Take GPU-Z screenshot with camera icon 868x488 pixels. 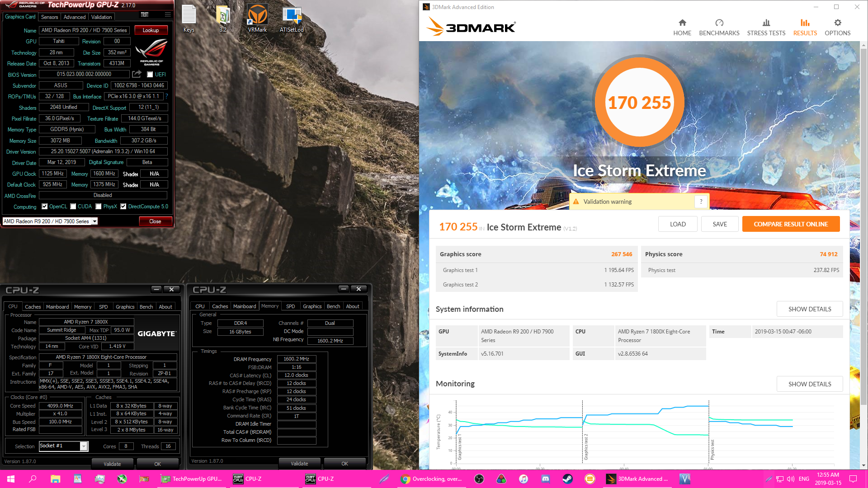click(x=145, y=15)
